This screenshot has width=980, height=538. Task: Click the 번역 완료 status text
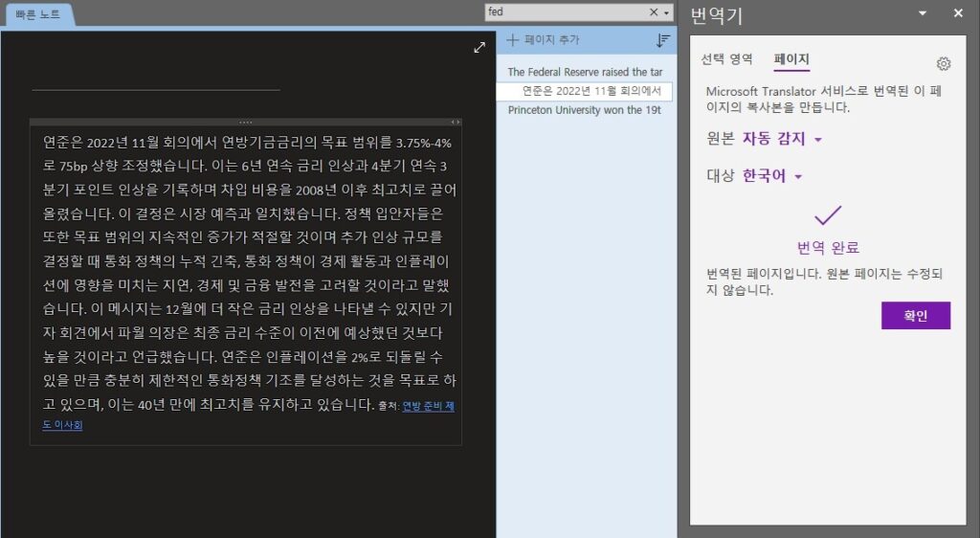pos(828,247)
